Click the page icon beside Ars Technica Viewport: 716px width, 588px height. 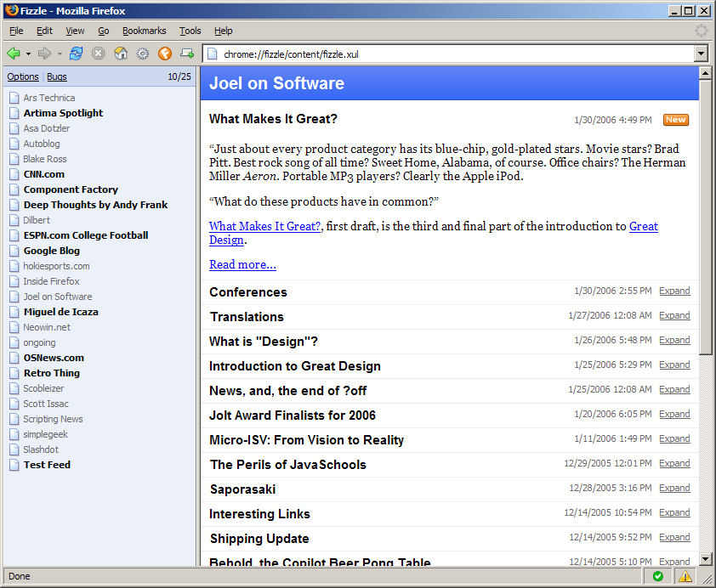tap(14, 98)
